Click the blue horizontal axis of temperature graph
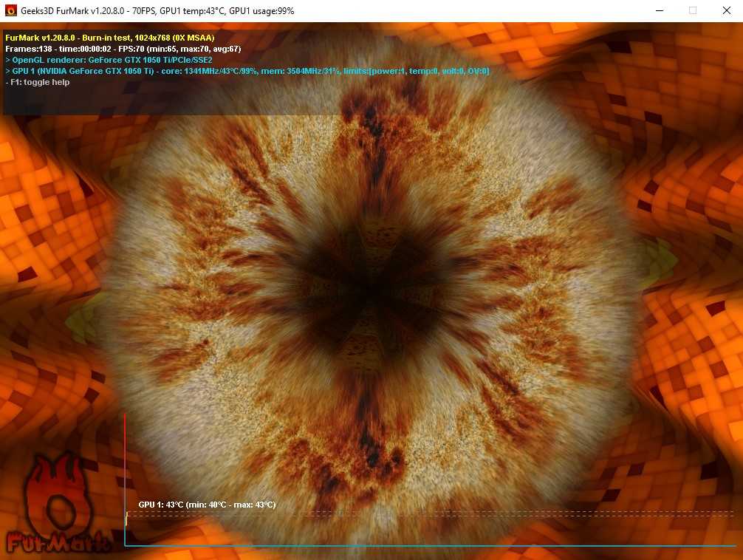Image resolution: width=743 pixels, height=560 pixels. [x=428, y=546]
